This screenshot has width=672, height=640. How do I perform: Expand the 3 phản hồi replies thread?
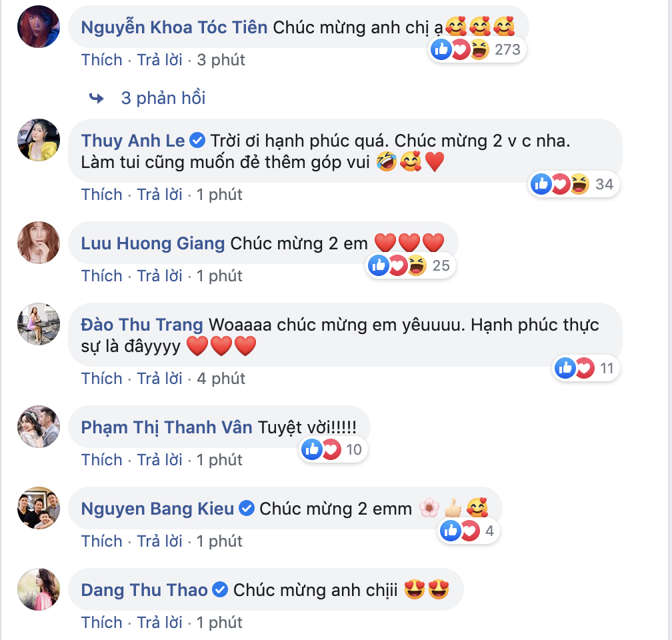163,98
